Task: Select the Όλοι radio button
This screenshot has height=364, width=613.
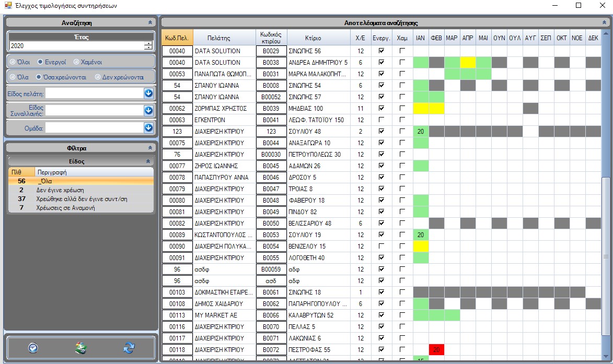Action: (x=13, y=62)
